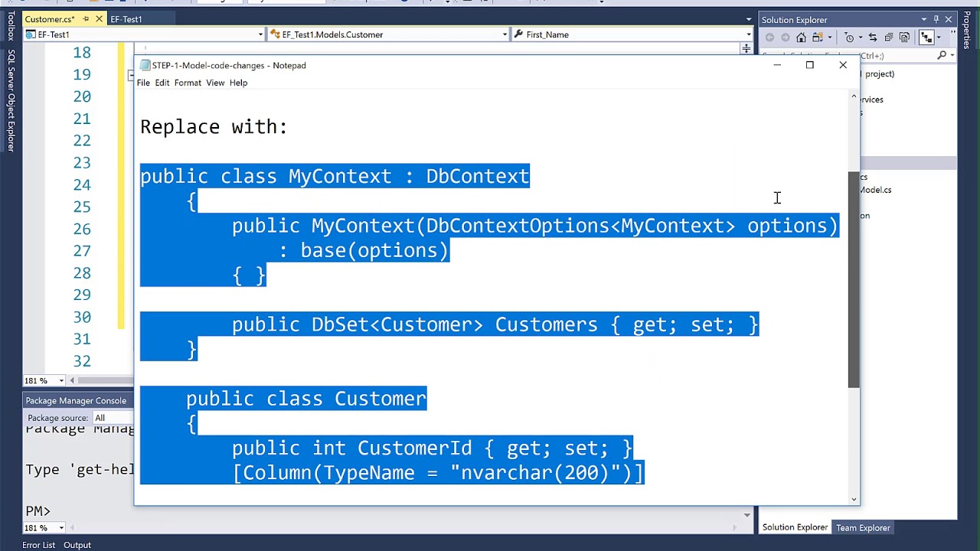The image size is (980, 551).
Task: Click 'public class Customer' line in Notepad
Action: click(306, 399)
